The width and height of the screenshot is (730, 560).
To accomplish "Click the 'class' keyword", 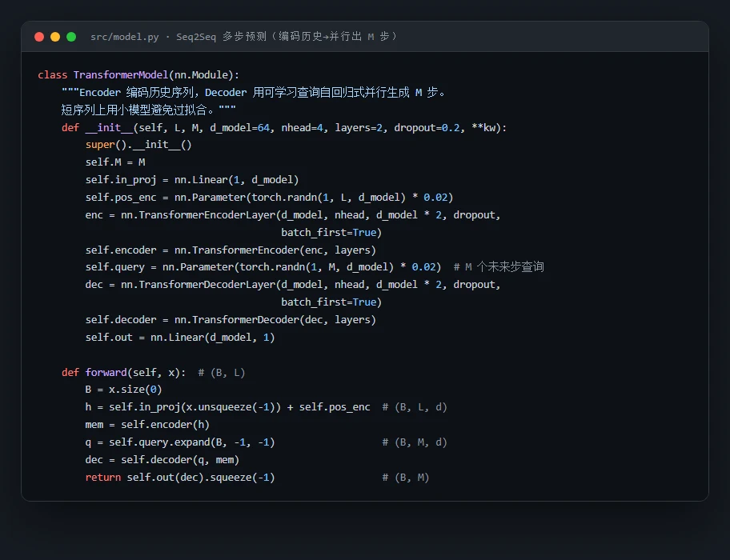I will [x=53, y=75].
